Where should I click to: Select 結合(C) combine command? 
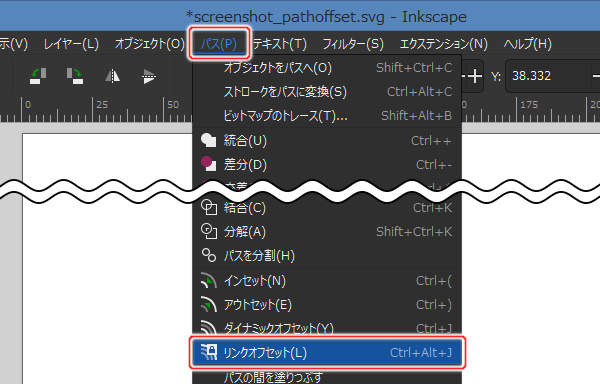pyautogui.click(x=327, y=208)
